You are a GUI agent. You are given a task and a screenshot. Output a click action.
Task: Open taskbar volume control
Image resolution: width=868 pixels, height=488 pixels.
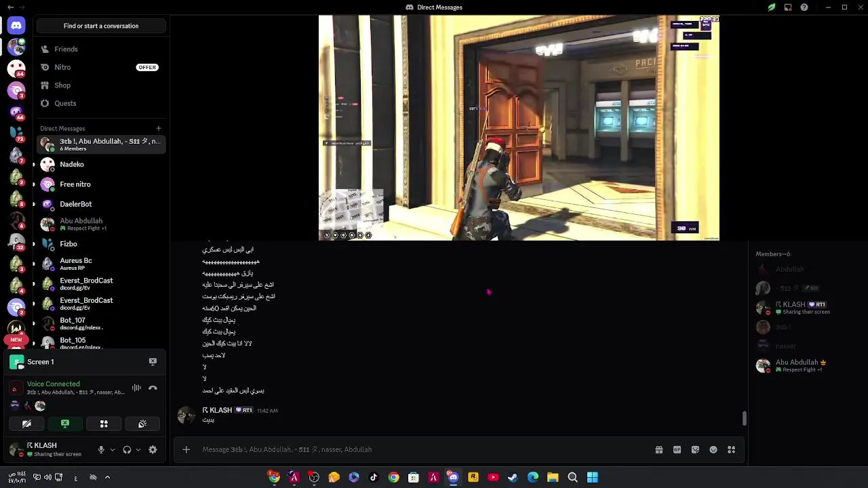(47, 477)
